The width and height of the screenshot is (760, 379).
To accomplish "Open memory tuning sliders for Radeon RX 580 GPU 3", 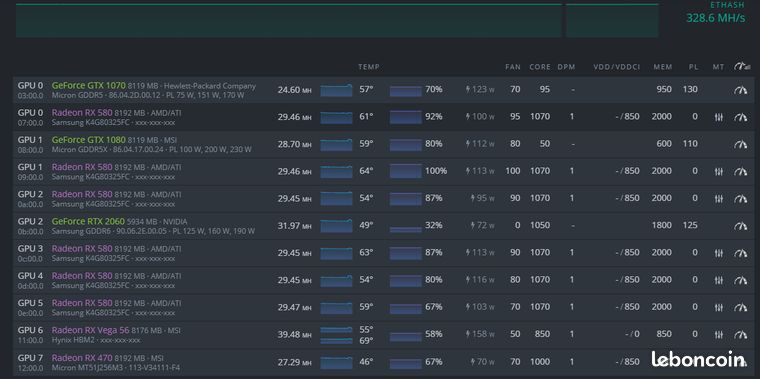I will pyautogui.click(x=719, y=253).
